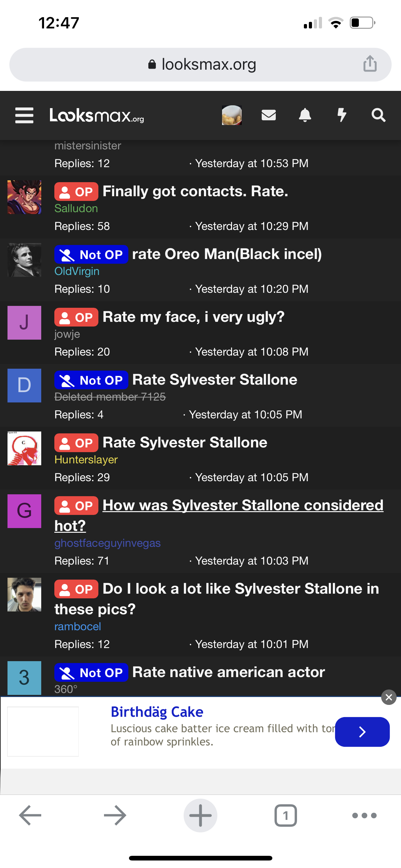The width and height of the screenshot is (401, 868).
Task: Open thread How was Sylvester Stallone considered hot?
Action: pos(219,515)
